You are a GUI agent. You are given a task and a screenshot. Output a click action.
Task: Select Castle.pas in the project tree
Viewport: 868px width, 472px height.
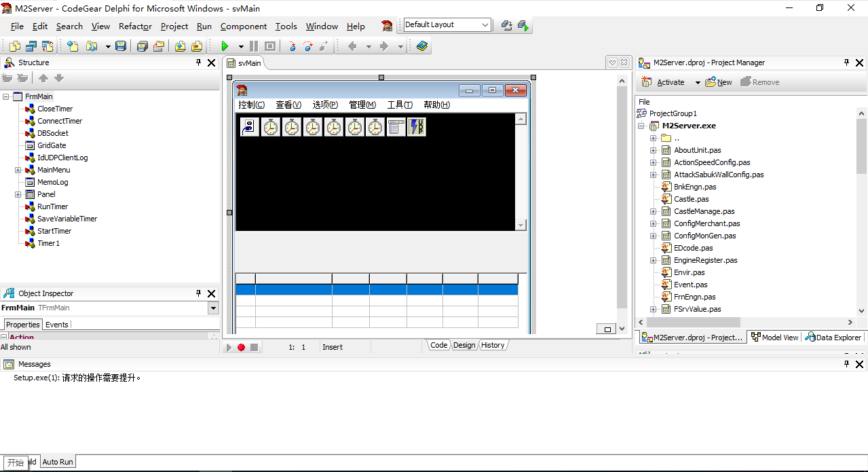click(691, 199)
